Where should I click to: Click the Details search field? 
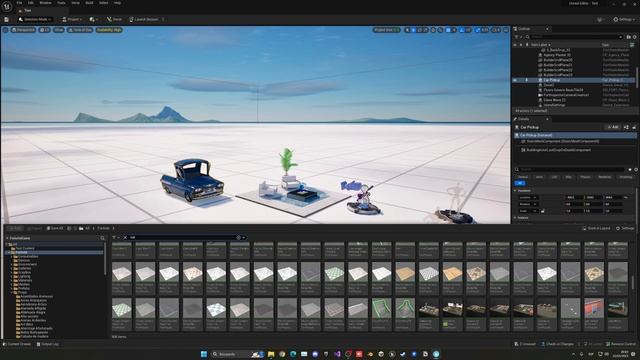(x=571, y=169)
